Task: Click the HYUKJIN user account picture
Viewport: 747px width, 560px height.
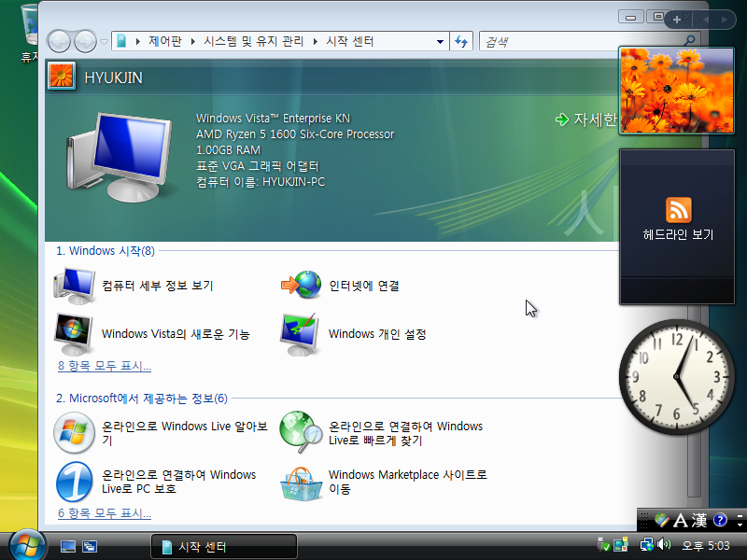Action: click(62, 77)
